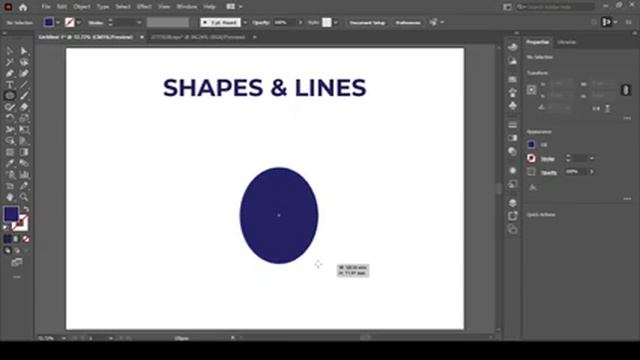Select the Line Segment tool
This screenshot has height=360, width=640.
[x=24, y=84]
